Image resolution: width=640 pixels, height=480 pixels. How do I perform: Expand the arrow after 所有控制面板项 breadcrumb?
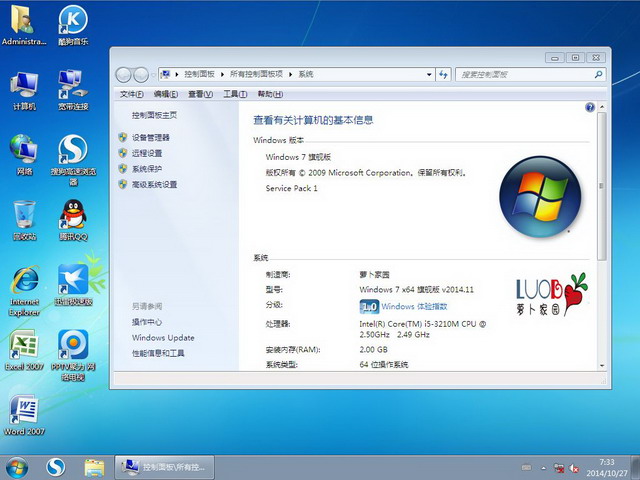pyautogui.click(x=291, y=74)
